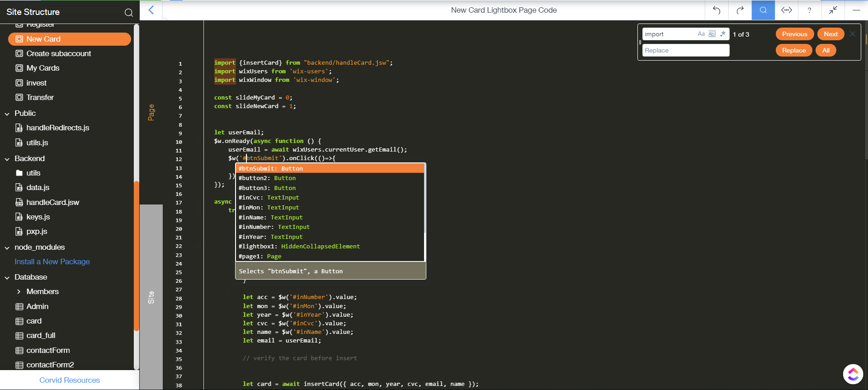This screenshot has height=390, width=868.
Task: Click the Site Structure search icon
Action: (x=129, y=12)
